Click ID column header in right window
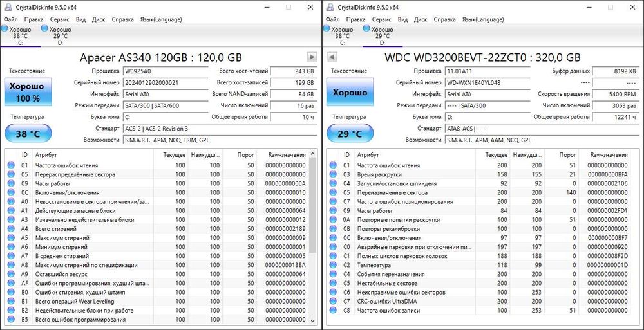This screenshot has width=644, height=330. coord(346,155)
